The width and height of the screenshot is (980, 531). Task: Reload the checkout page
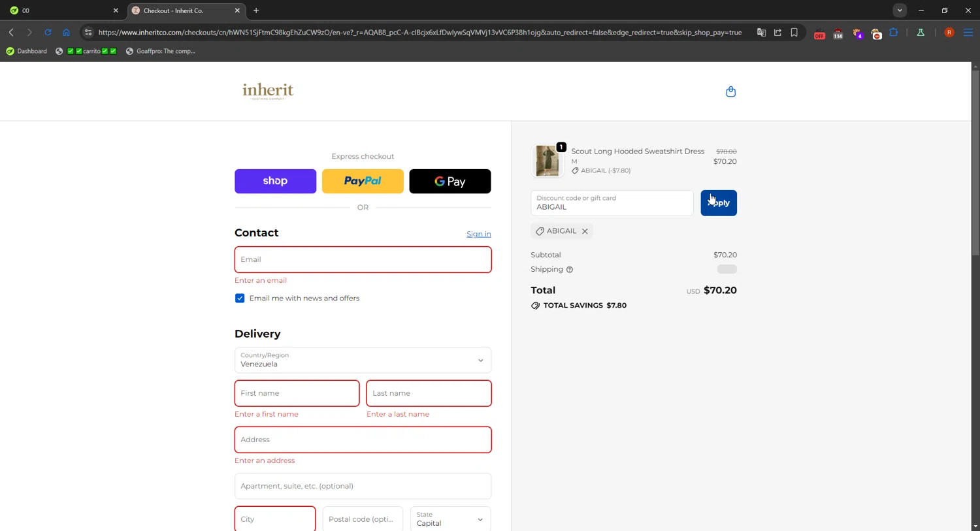(x=48, y=32)
